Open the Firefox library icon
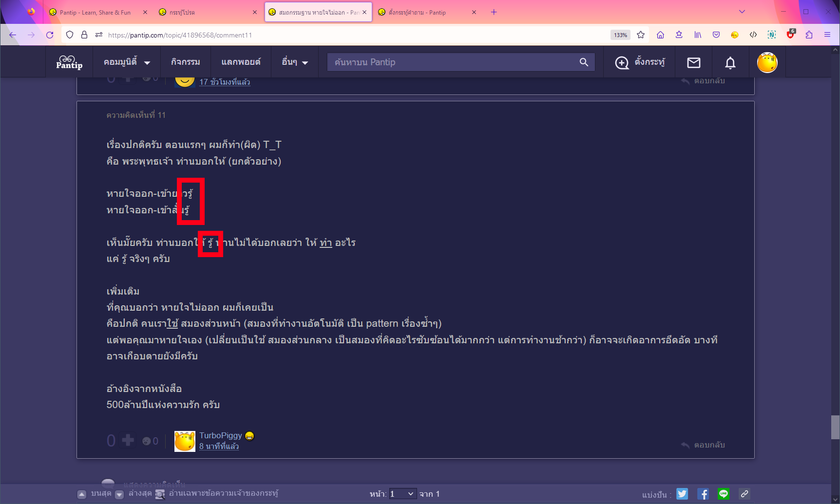The width and height of the screenshot is (840, 504). coord(698,35)
